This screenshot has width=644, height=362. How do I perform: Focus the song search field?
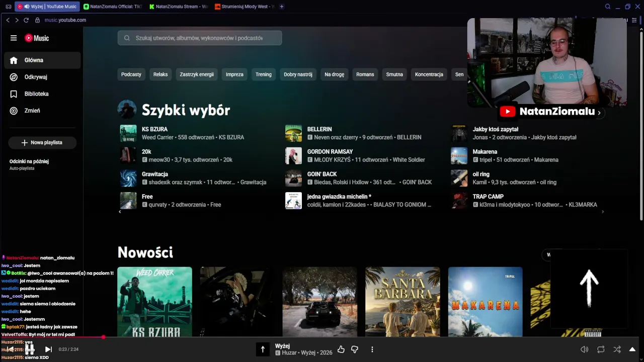click(x=200, y=38)
